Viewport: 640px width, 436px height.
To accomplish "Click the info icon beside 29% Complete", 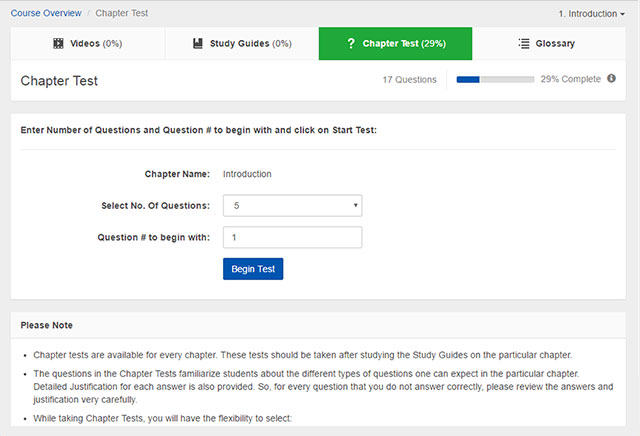I will [611, 79].
